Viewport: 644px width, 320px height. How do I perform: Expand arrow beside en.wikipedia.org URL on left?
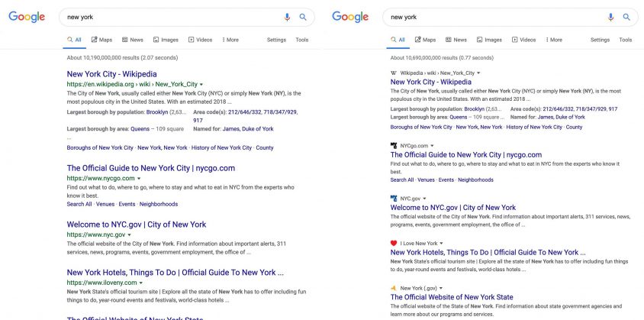[x=201, y=84]
